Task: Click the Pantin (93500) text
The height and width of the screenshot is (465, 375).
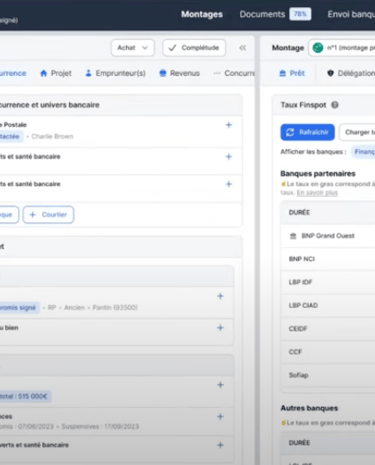Action: pyautogui.click(x=115, y=307)
